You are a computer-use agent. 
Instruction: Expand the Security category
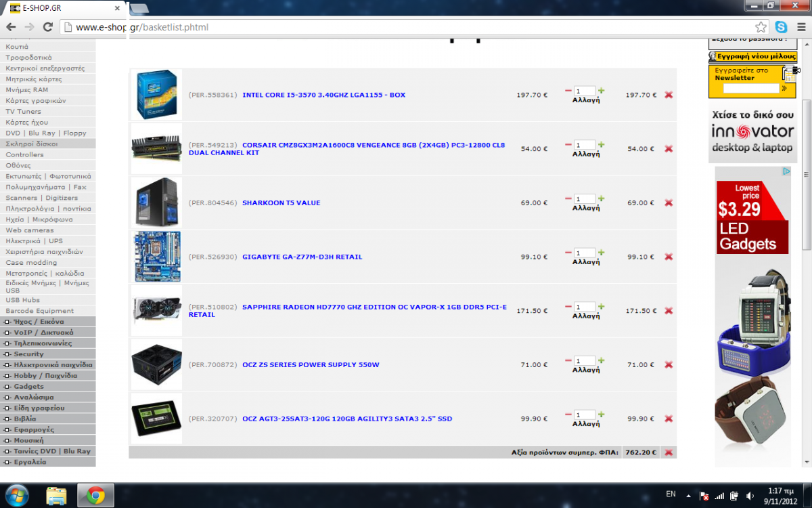(x=48, y=354)
